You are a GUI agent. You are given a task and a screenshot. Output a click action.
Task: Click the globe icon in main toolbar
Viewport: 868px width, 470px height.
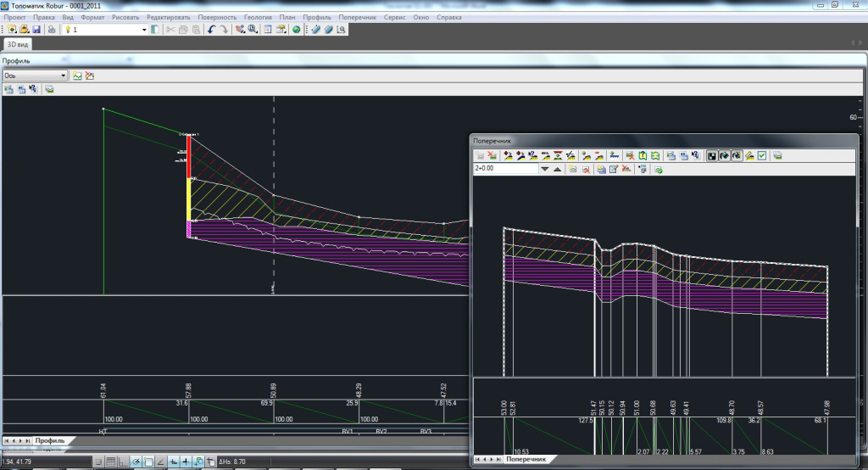(297, 30)
